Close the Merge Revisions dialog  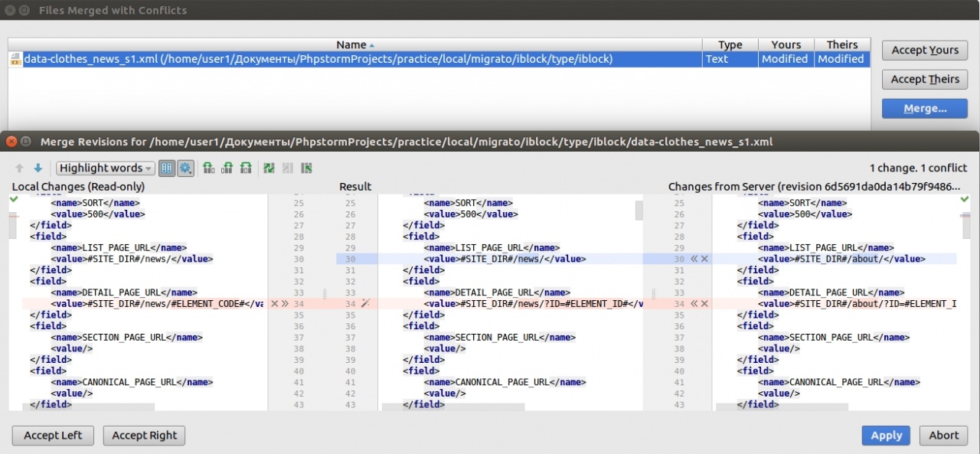11,142
